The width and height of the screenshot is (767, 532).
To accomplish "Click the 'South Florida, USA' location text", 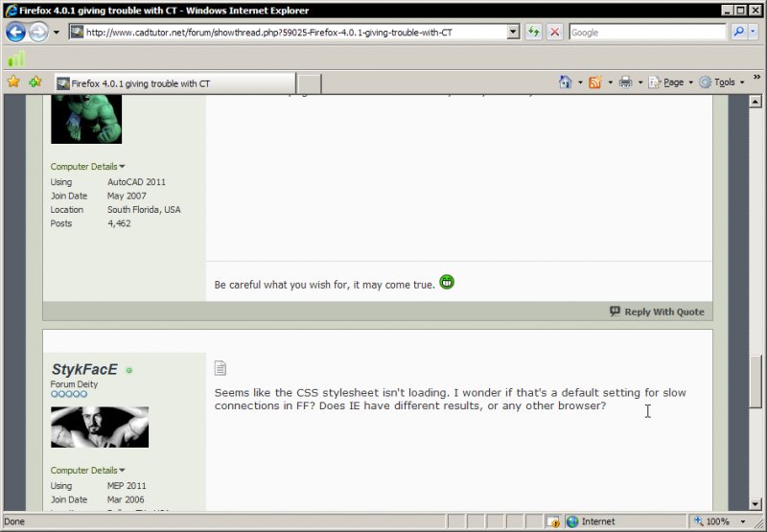I will pyautogui.click(x=144, y=209).
